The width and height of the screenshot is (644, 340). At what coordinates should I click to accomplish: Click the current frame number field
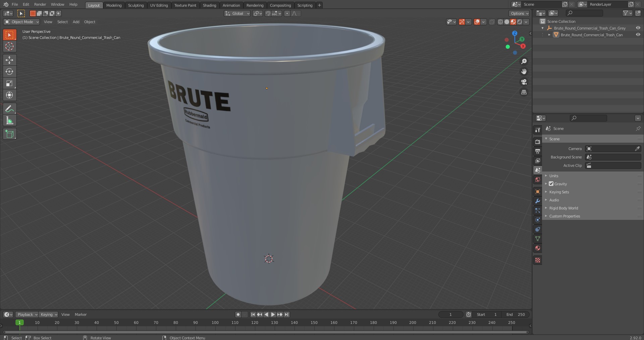450,314
